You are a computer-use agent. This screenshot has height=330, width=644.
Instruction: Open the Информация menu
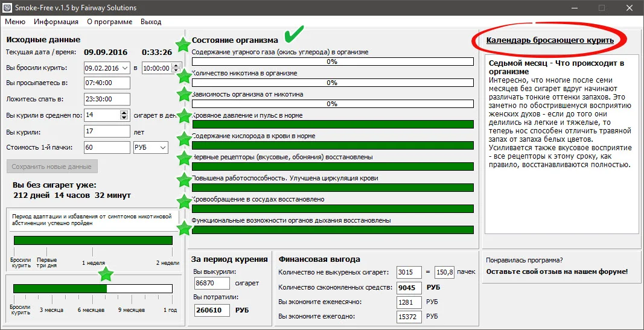click(x=56, y=22)
